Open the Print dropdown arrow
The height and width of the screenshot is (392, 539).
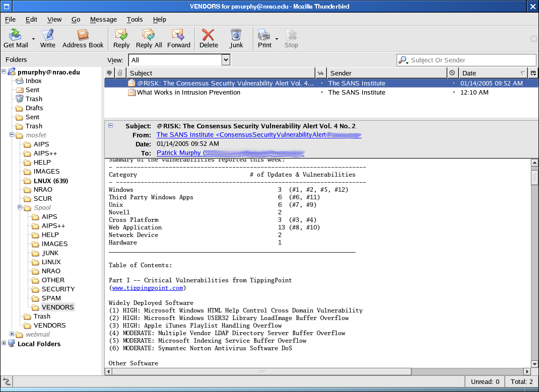(277, 39)
